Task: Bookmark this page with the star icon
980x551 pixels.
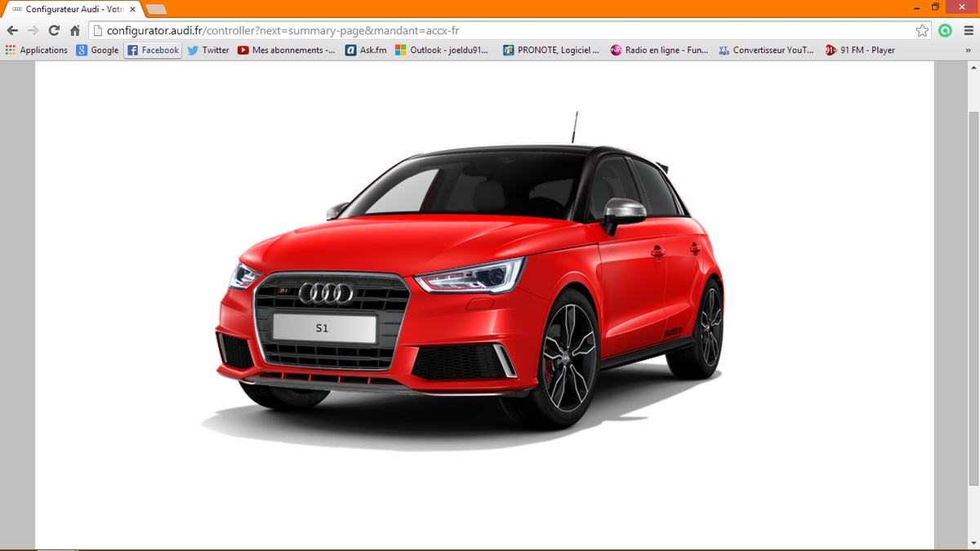Action: click(x=922, y=30)
